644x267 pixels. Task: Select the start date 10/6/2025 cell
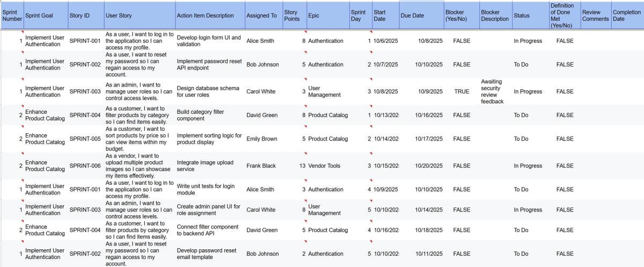point(385,41)
